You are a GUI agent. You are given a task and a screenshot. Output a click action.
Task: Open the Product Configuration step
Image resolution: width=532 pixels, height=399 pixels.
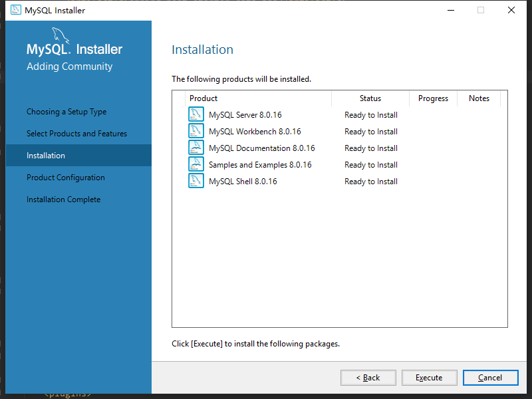65,178
